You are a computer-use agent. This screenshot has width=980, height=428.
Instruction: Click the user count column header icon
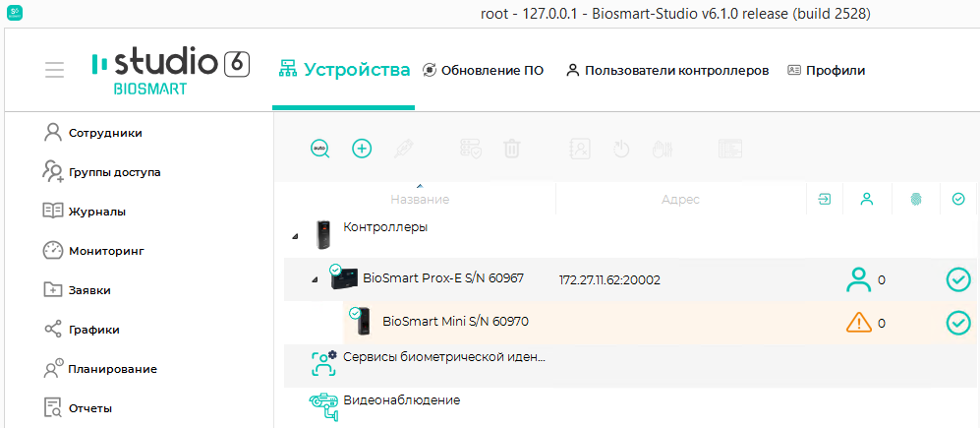point(866,200)
